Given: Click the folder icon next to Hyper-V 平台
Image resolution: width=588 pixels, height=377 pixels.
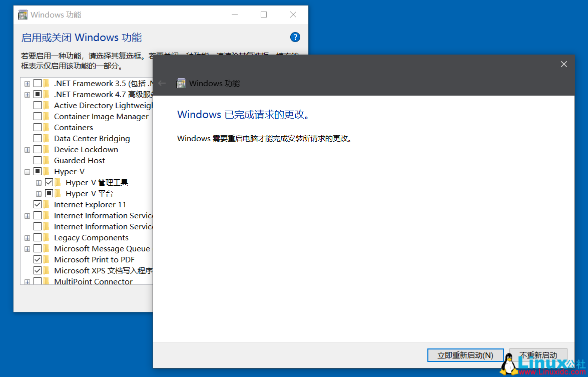Looking at the screenshot, I should pyautogui.click(x=58, y=194).
